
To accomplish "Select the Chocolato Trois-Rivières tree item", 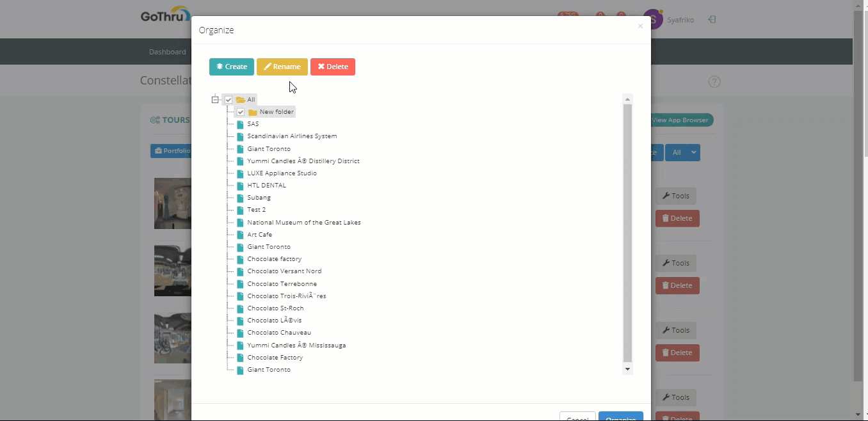I will point(287,296).
